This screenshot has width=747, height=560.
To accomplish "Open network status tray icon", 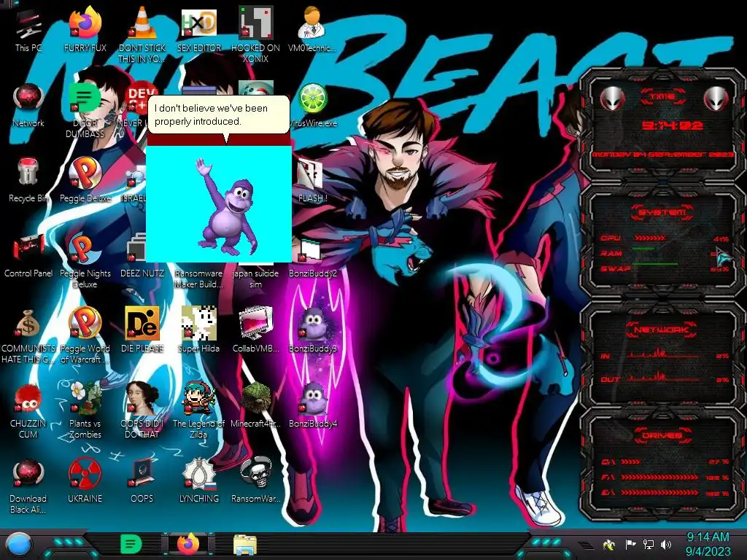I will click(x=649, y=544).
